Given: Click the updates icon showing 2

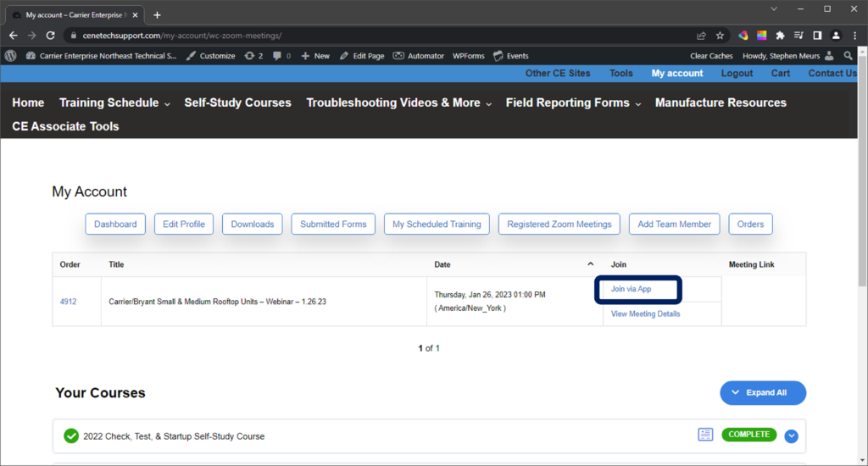Looking at the screenshot, I should coord(253,56).
